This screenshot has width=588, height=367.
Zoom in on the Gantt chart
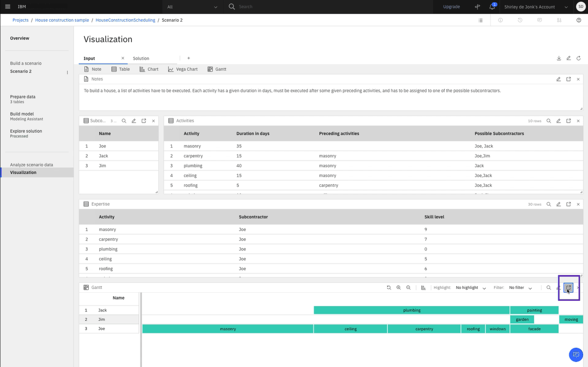click(399, 288)
